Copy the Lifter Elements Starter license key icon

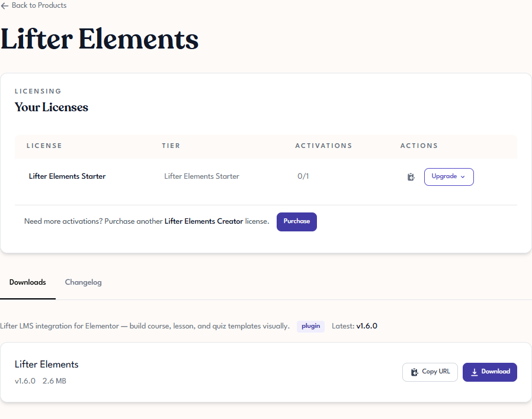(411, 177)
